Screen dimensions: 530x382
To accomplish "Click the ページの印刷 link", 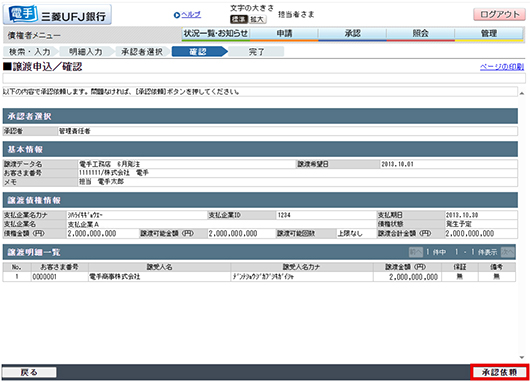I will click(502, 67).
